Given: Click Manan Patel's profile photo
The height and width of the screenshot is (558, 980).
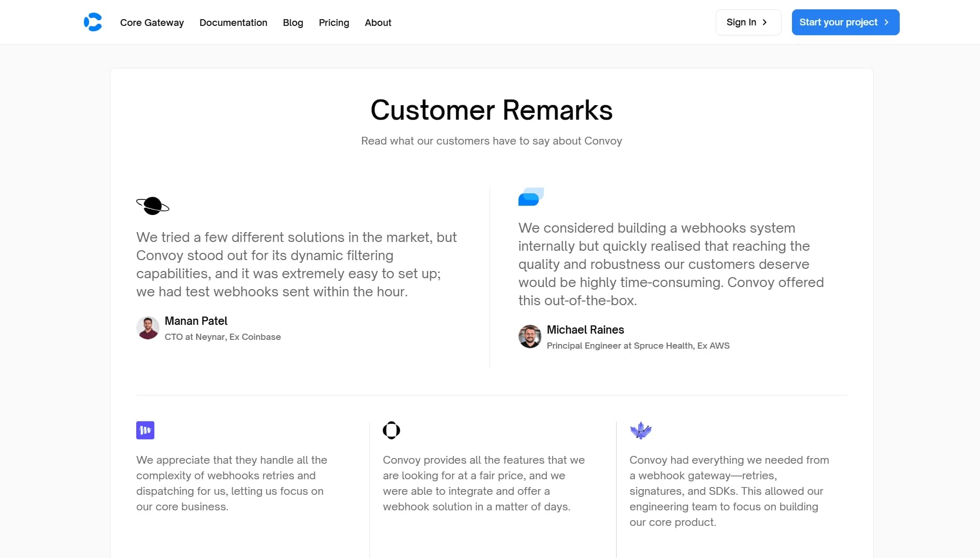Looking at the screenshot, I should [148, 327].
